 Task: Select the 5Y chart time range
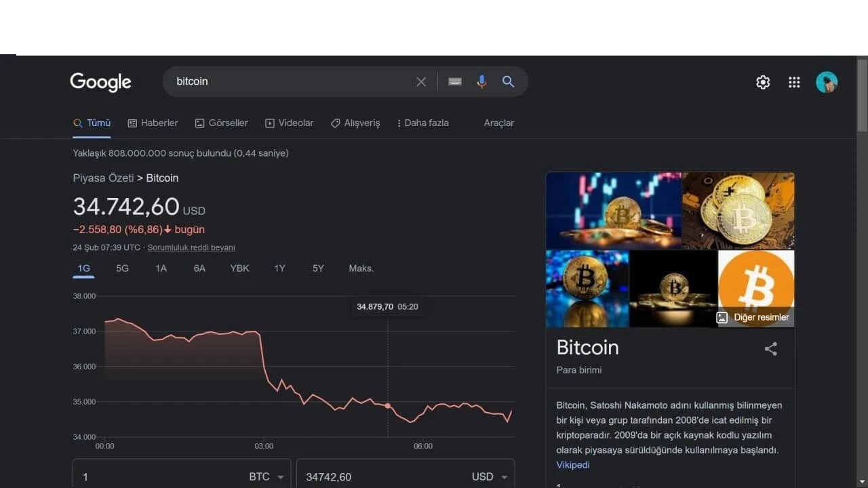[318, 268]
